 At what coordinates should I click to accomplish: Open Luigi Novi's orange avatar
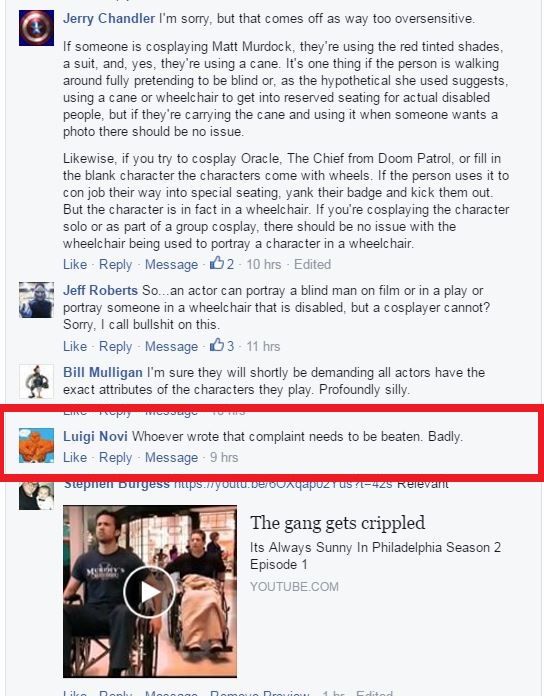[x=36, y=445]
